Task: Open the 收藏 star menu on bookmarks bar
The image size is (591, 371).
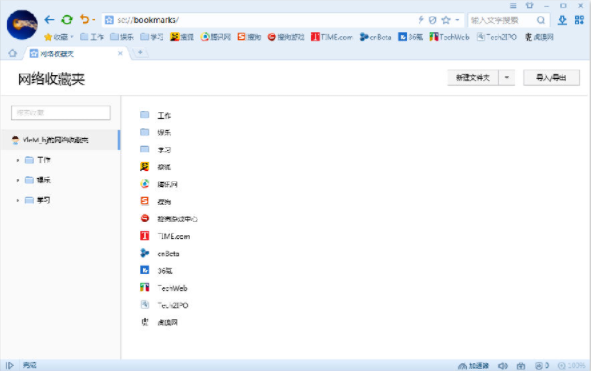Action: (59, 37)
